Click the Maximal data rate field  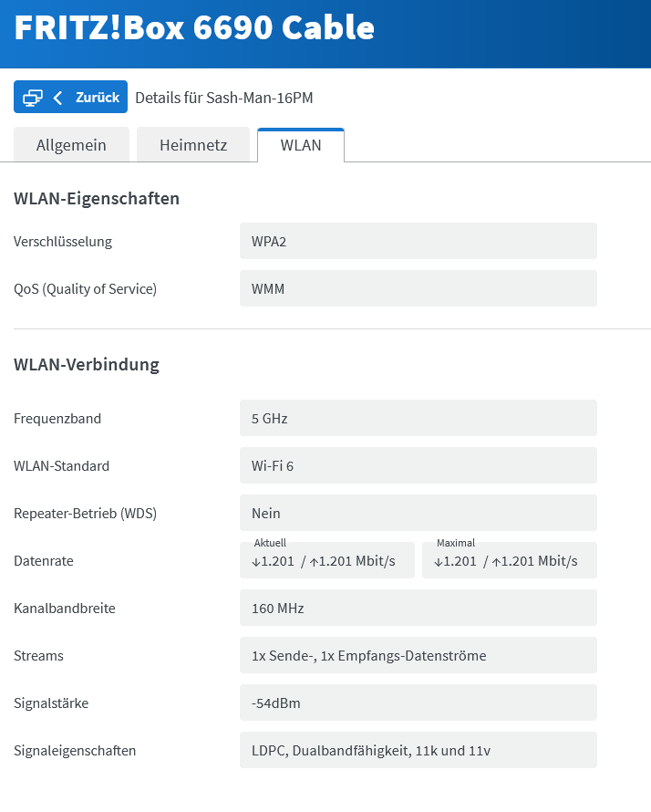point(509,561)
